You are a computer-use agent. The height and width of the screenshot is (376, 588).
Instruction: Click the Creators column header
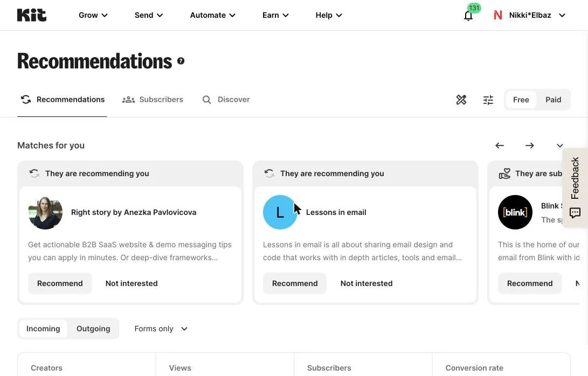[x=46, y=368]
